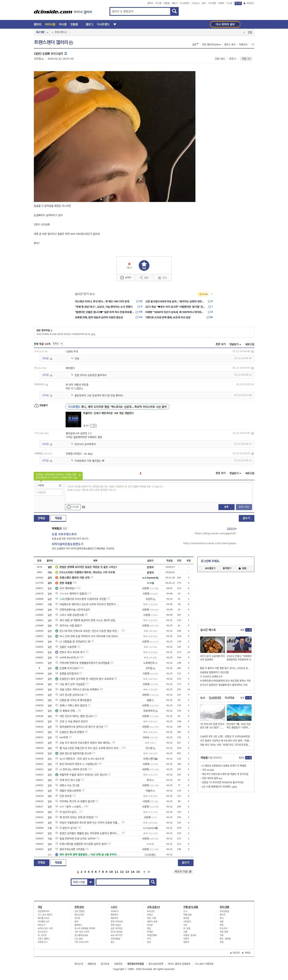Delete comment by 지(121.161) using its x icon
The width and height of the screenshot is (288, 980).
[x=252, y=368]
